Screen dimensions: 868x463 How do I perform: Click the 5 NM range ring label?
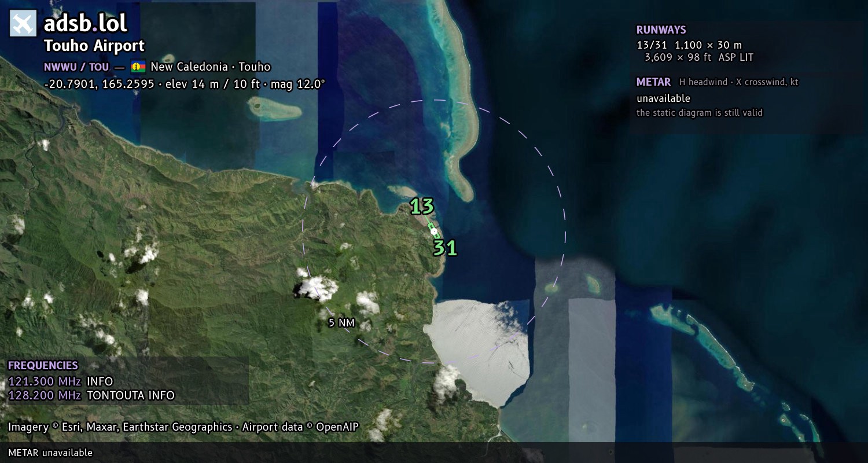(341, 323)
